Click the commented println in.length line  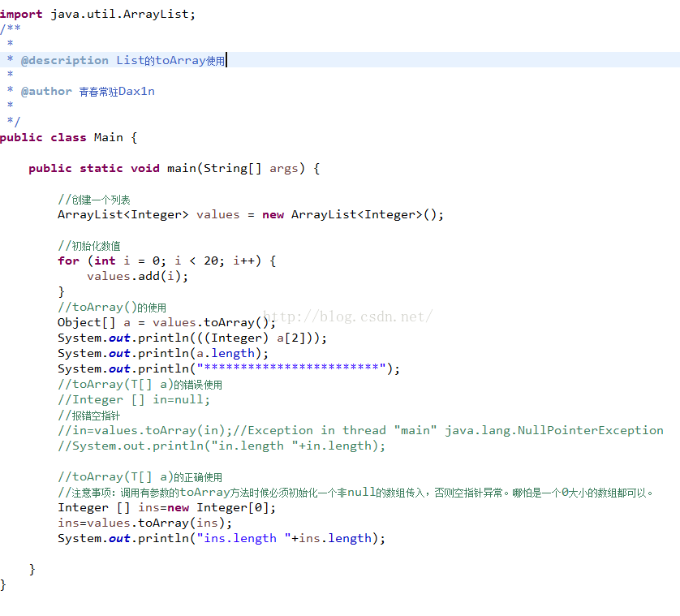[x=222, y=446]
